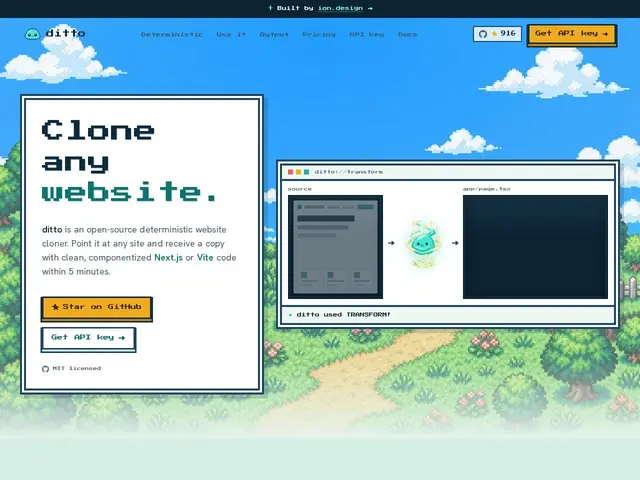
Task: Jump to the Output nav section
Action: pyautogui.click(x=274, y=35)
